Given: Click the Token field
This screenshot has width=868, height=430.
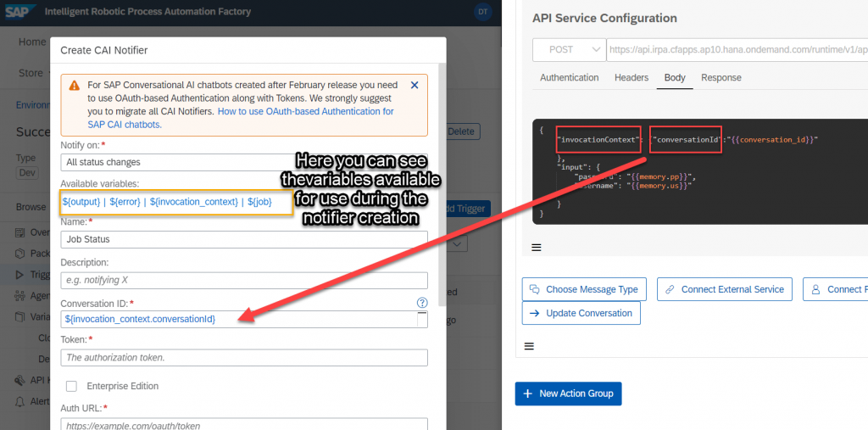Looking at the screenshot, I should point(243,357).
